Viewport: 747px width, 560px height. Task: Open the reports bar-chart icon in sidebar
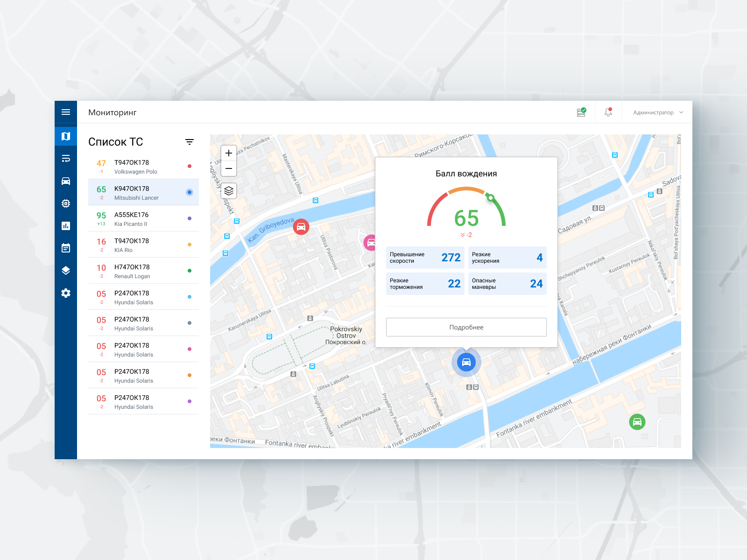(66, 226)
